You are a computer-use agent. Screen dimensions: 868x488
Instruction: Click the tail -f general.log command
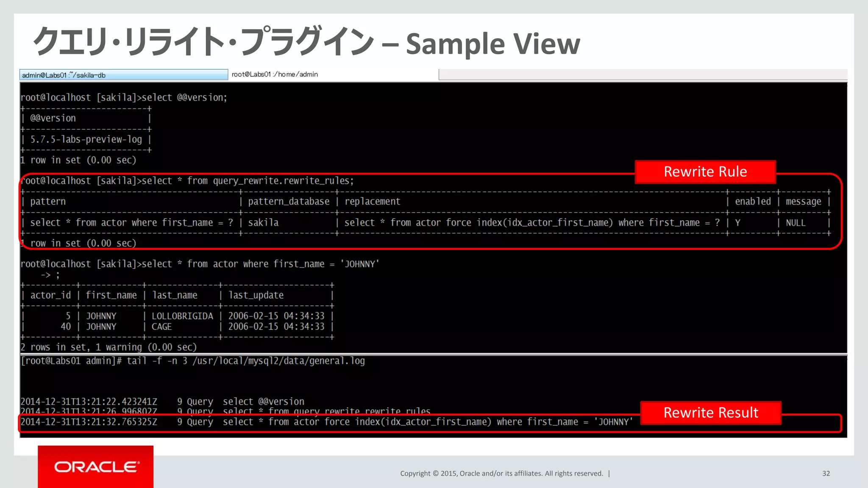(x=192, y=361)
